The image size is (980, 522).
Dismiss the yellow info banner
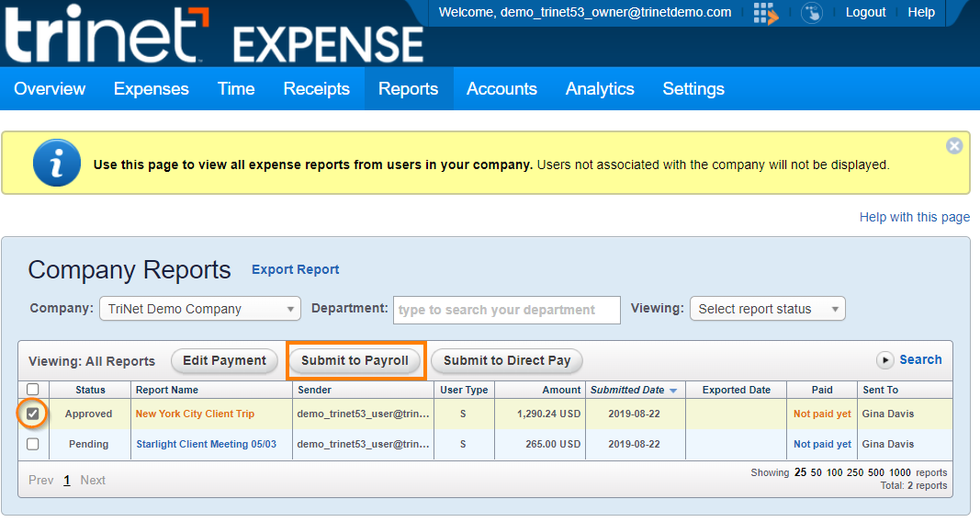pos(954,145)
